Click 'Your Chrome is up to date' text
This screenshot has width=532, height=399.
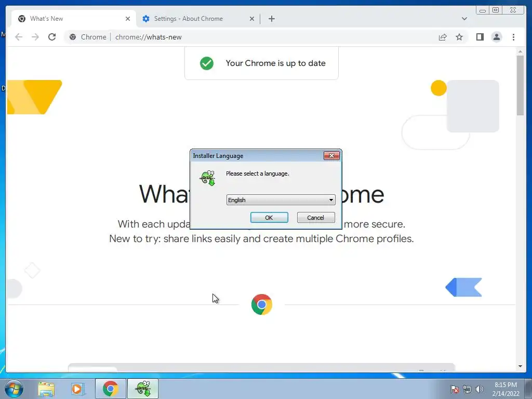pyautogui.click(x=275, y=63)
